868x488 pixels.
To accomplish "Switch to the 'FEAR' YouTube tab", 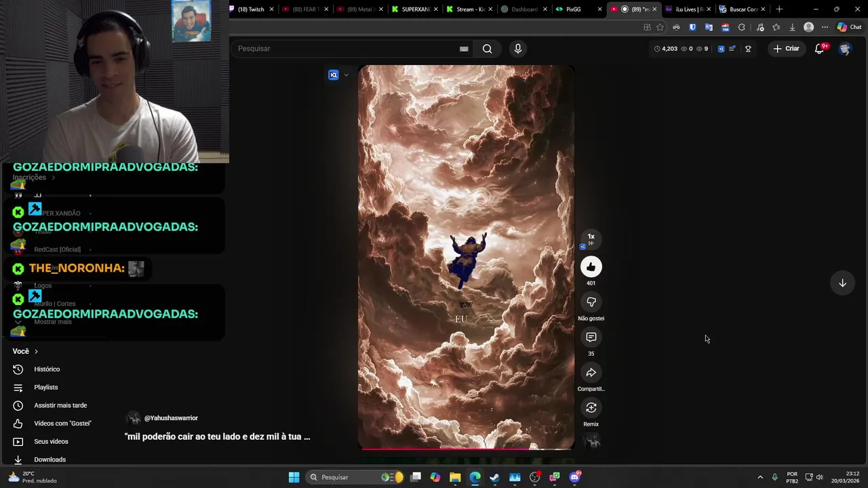I will (x=301, y=9).
